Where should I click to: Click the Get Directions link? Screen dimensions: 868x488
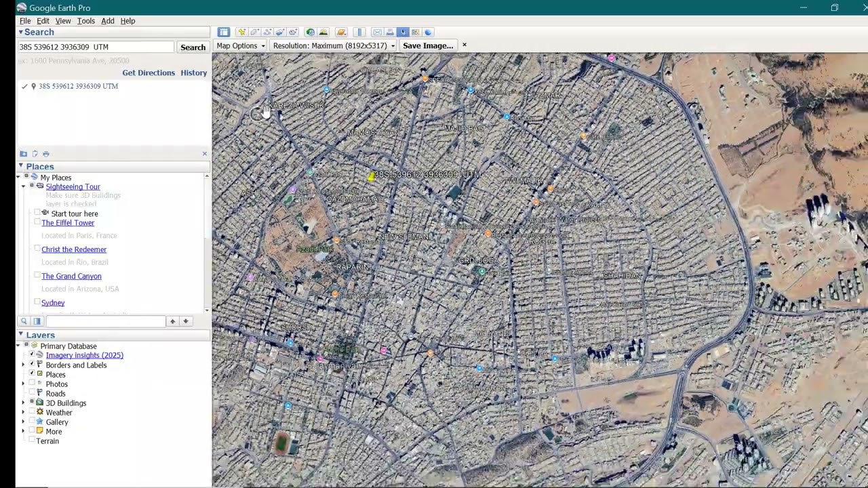click(149, 73)
